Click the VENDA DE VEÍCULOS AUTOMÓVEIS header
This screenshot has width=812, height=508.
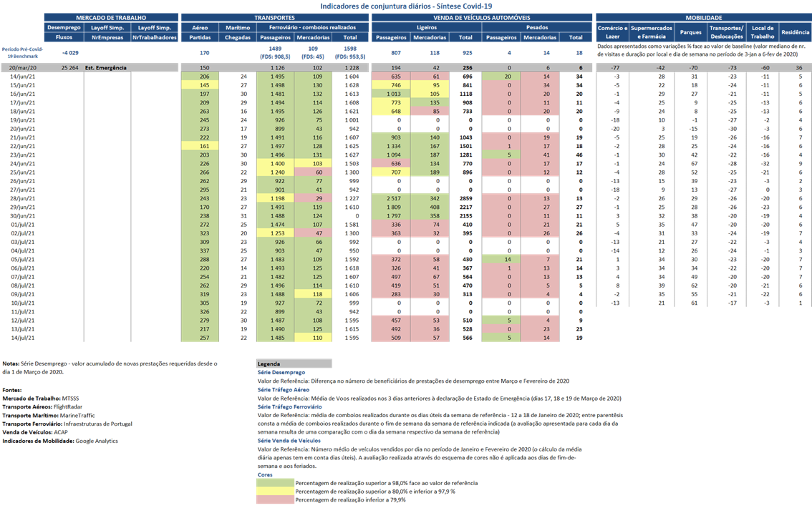(482, 18)
